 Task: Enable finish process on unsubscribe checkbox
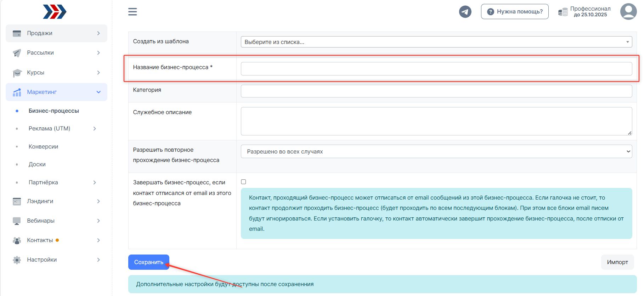tap(243, 182)
